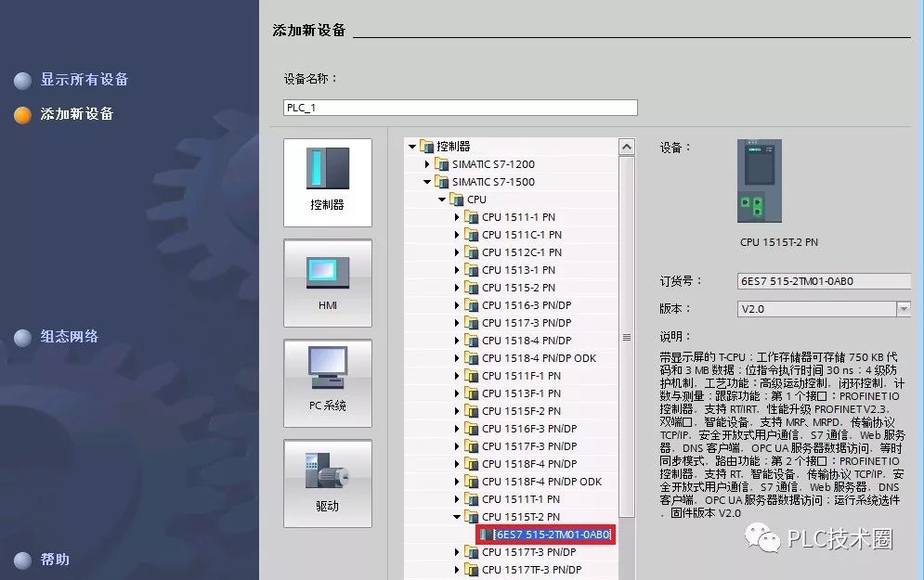Select the 6ES7 515-2TM01-0AB0 article entry

(x=548, y=535)
